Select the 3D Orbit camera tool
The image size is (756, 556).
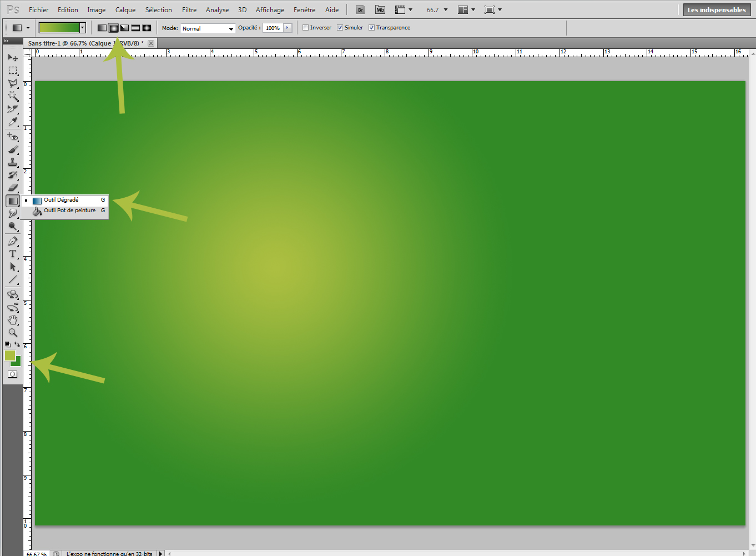(13, 307)
